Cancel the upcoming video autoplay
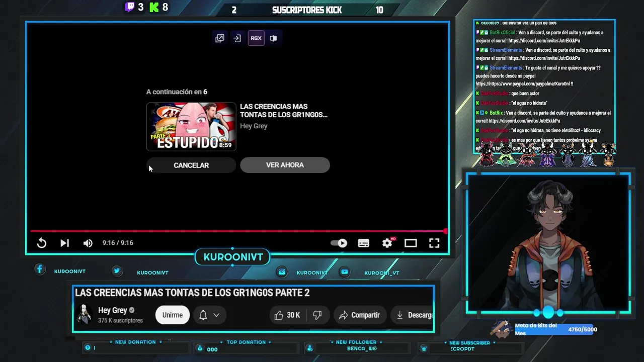 [x=191, y=165]
